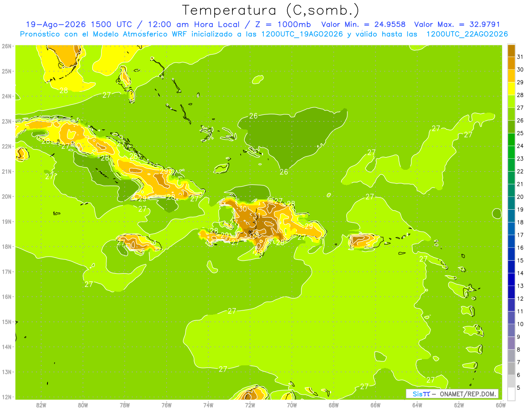Click the "Valor Min. = 24.9558" readout
The image size is (532, 411).
(363, 24)
